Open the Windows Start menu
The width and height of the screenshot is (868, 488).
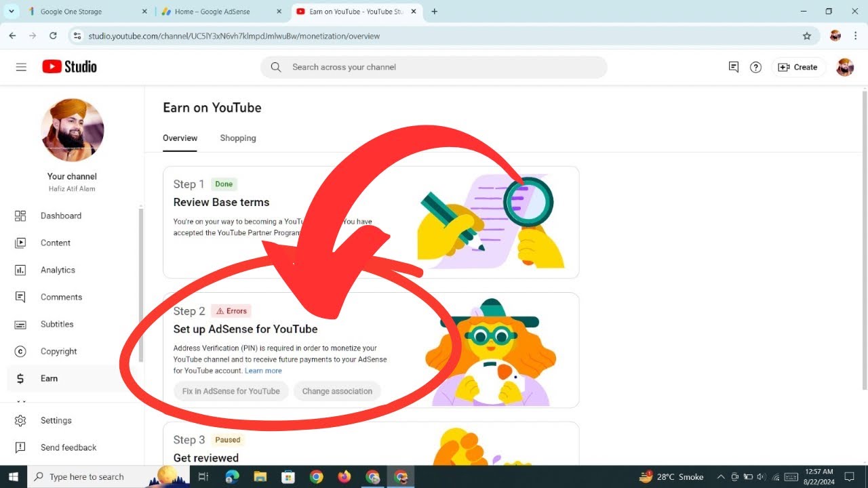coord(14,476)
